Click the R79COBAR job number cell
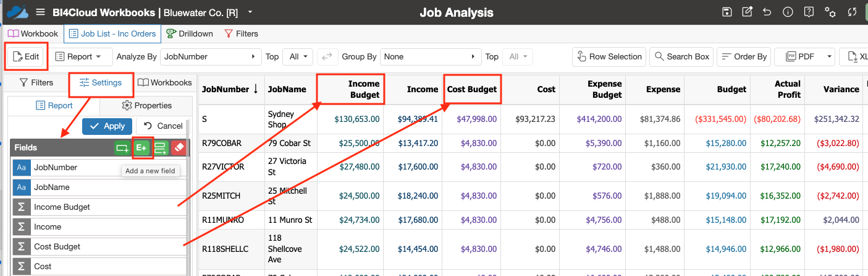 click(231, 144)
